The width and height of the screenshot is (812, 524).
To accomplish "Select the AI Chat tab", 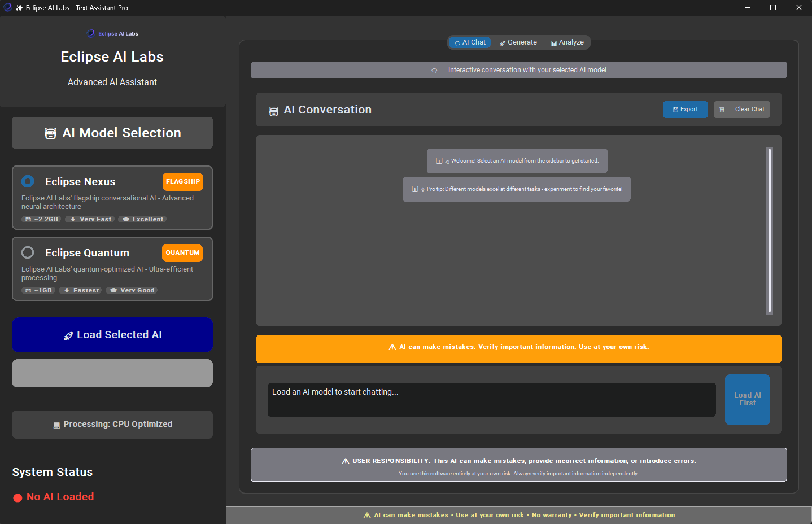I will pos(470,42).
